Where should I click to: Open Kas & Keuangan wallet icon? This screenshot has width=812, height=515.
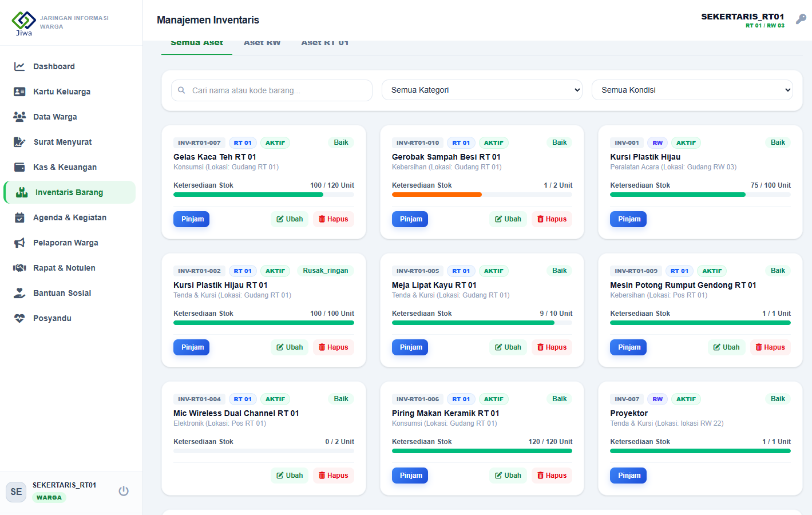[19, 167]
